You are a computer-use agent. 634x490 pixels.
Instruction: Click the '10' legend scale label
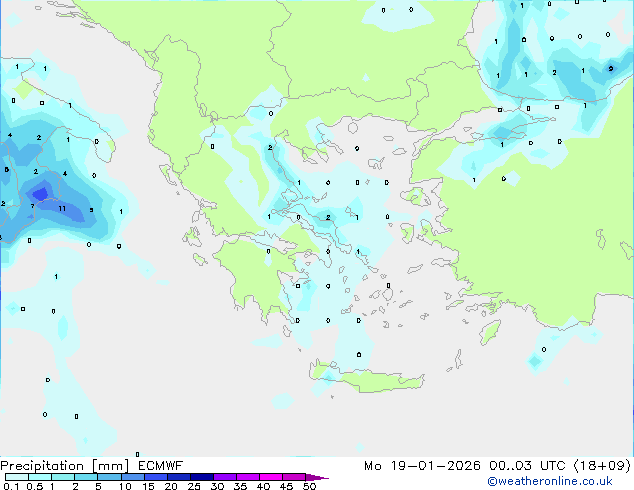(x=125, y=486)
